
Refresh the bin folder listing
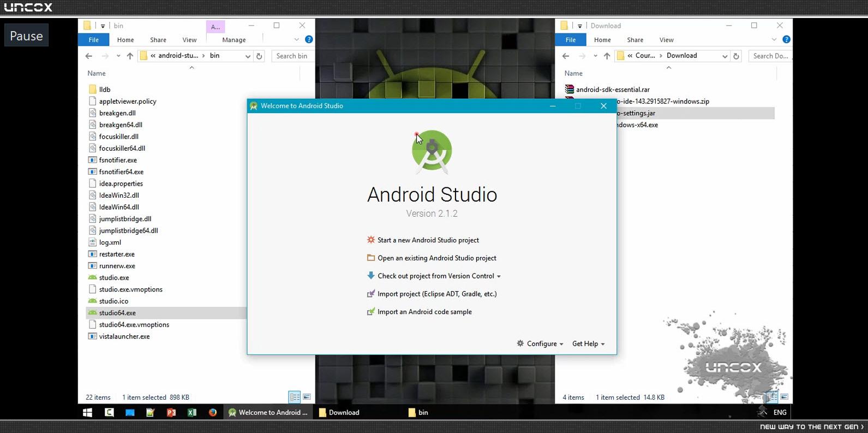260,56
